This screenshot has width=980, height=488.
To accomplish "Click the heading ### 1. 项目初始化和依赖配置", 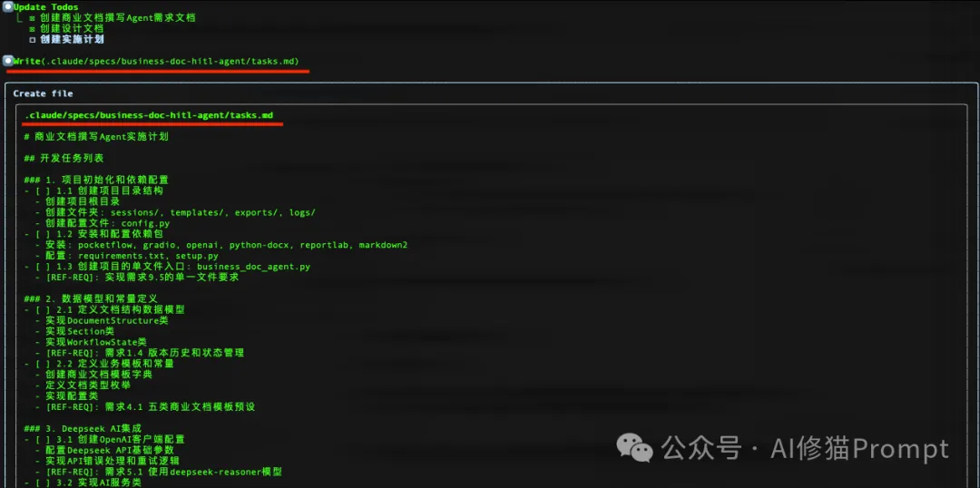I will click(x=96, y=180).
